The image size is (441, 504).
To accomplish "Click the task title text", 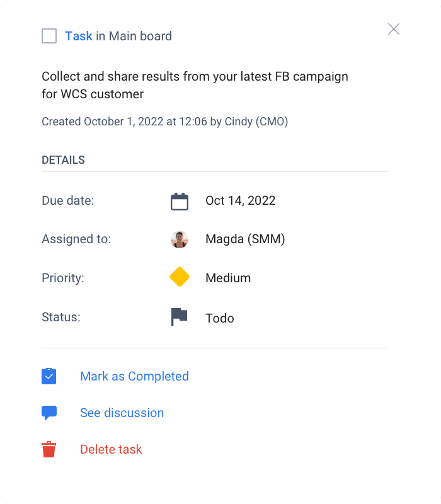I will (195, 85).
